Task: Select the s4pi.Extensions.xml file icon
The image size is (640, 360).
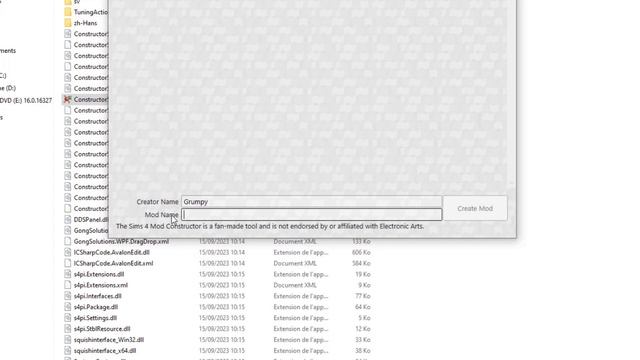Action: pyautogui.click(x=68, y=285)
